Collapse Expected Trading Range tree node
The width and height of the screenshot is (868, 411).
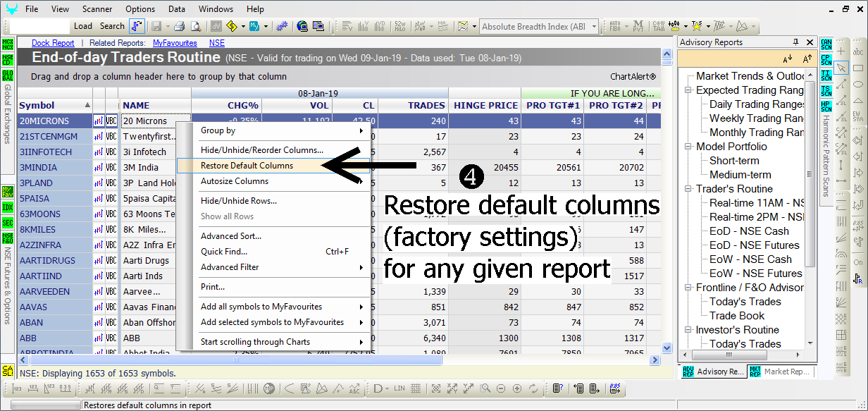click(688, 90)
